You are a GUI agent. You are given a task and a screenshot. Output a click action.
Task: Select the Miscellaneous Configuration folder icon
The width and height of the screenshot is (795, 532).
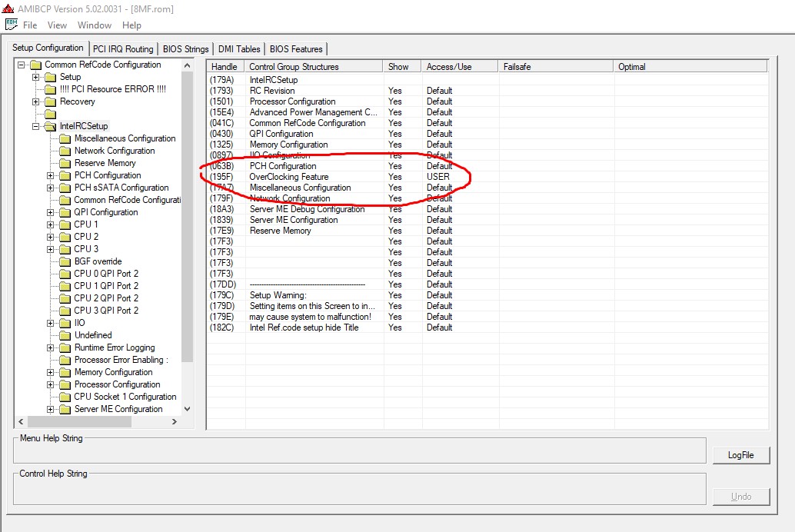point(65,138)
